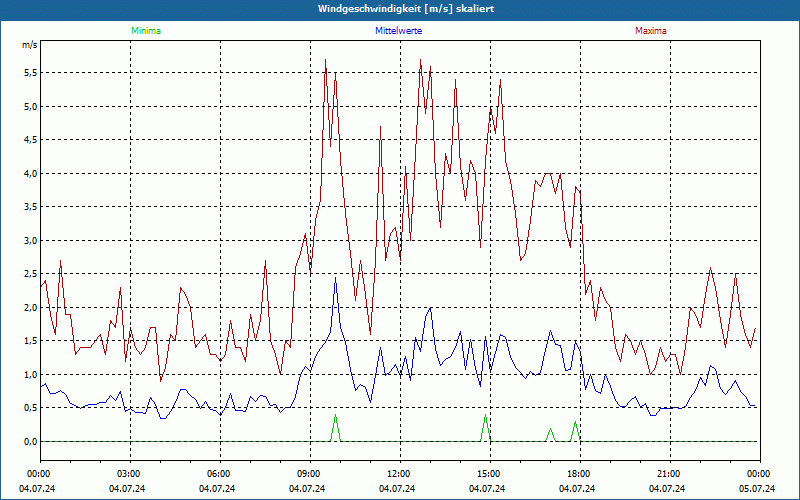Click the 4,0 y-axis value

(31, 173)
